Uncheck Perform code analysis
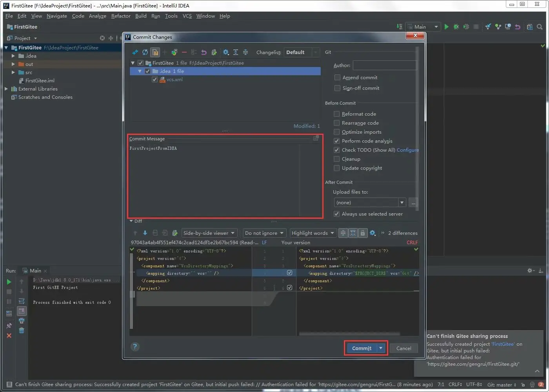Screen dimensions: 549x392 pyautogui.click(x=336, y=141)
